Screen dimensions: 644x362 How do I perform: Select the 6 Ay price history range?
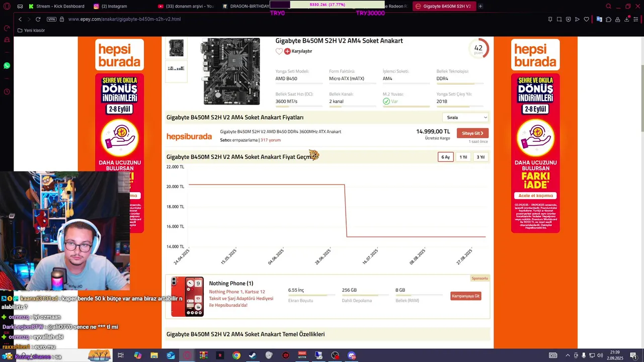(x=446, y=157)
